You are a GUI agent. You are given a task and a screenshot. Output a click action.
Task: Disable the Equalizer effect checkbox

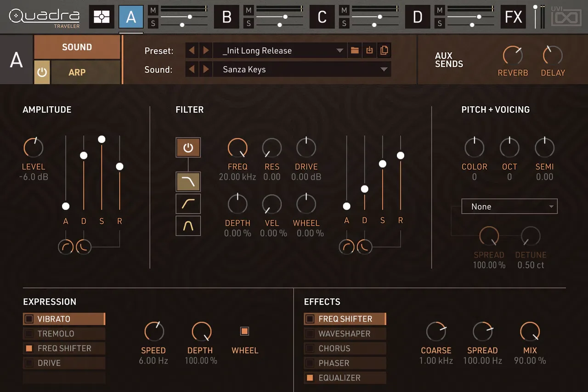coord(310,378)
